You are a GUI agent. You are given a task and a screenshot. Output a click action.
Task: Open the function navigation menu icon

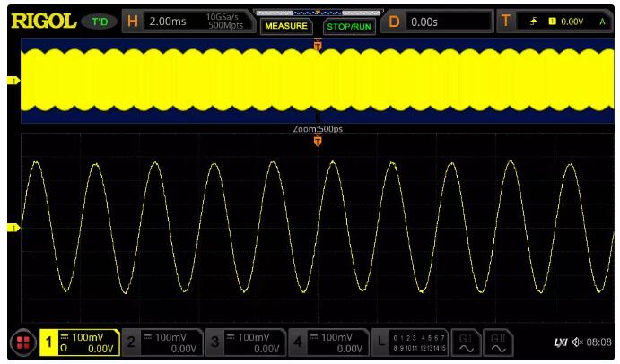click(x=21, y=342)
